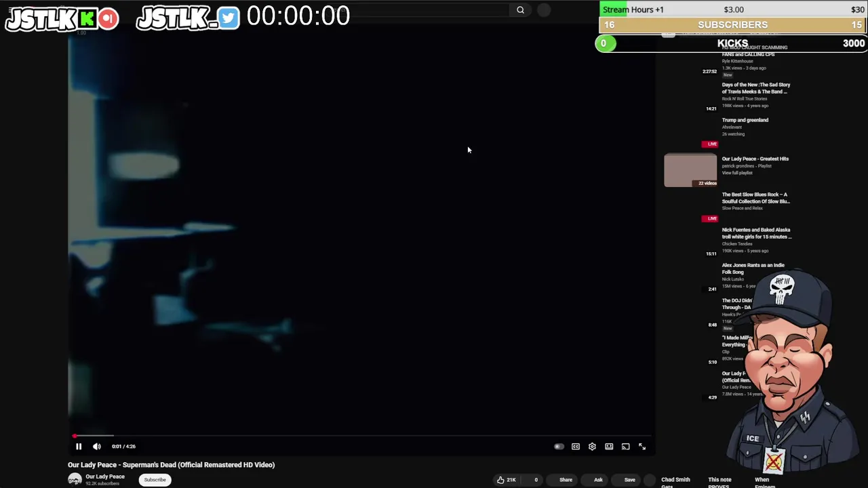Click the Superman's Dead video title

point(171,465)
